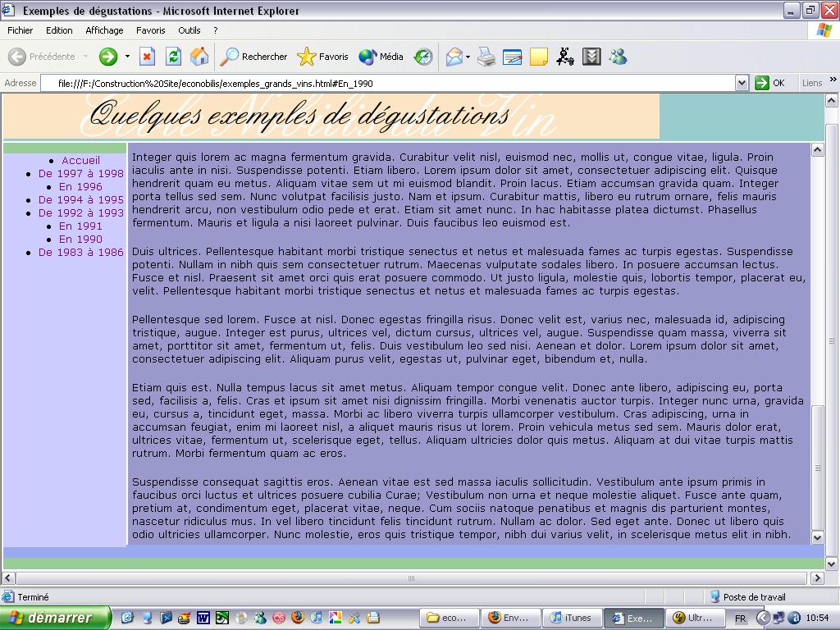840x630 pixels.
Task: Click the Print page icon
Action: (x=486, y=57)
